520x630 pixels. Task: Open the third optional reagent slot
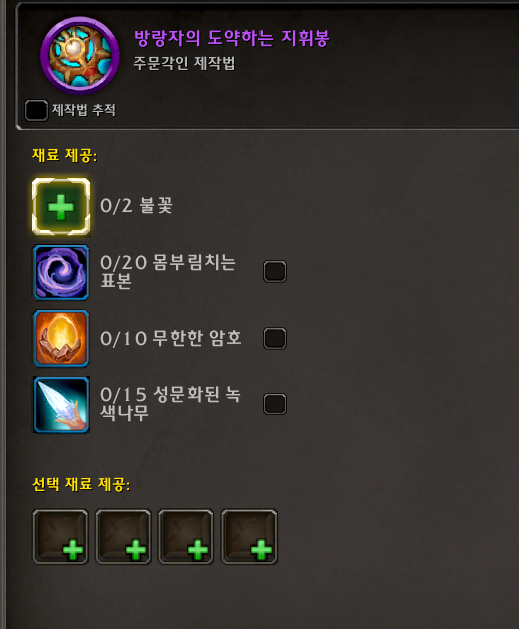(186, 537)
